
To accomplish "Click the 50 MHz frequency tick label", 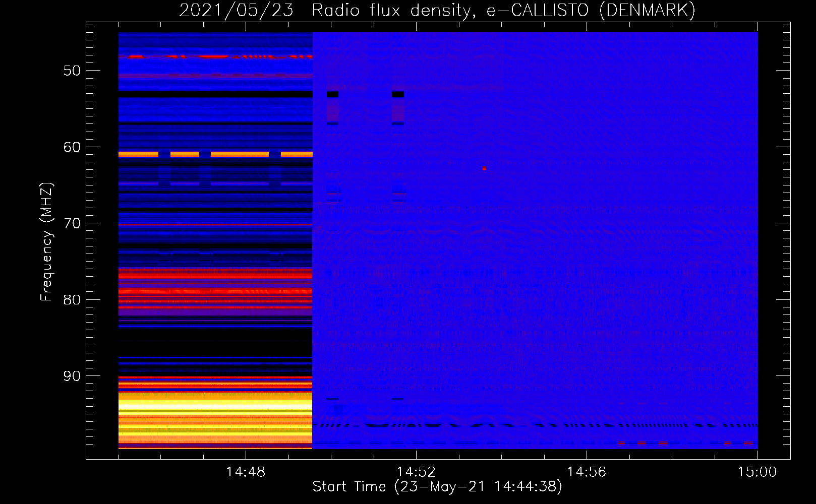I will [72, 71].
